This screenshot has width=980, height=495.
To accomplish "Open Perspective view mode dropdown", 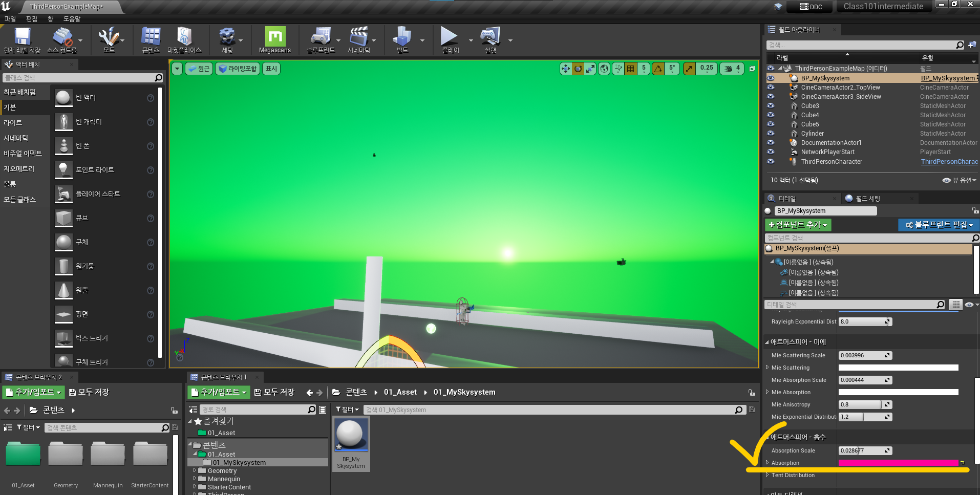I will 199,69.
